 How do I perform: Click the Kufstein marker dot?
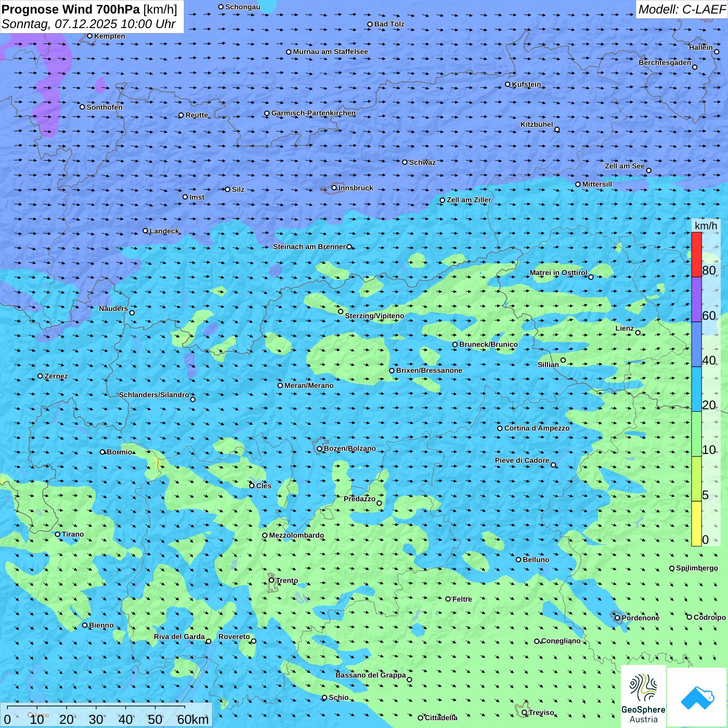[508, 84]
